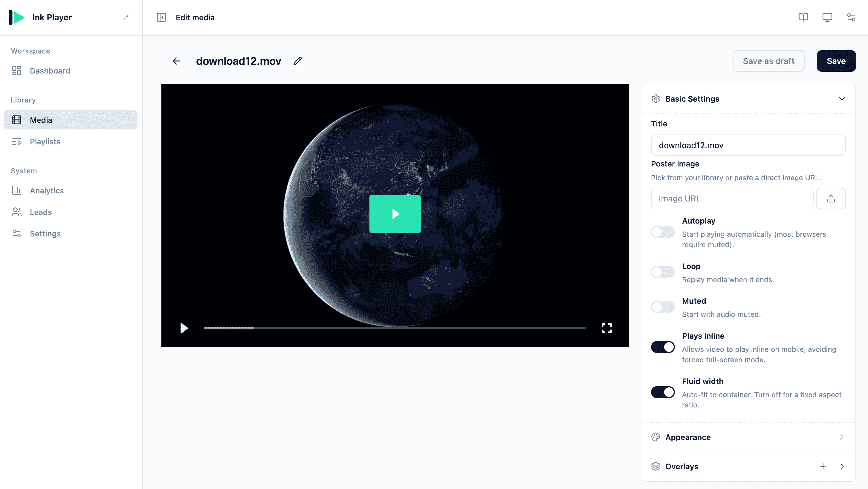Disable the Plays inline toggle
This screenshot has width=868, height=489.
point(663,347)
